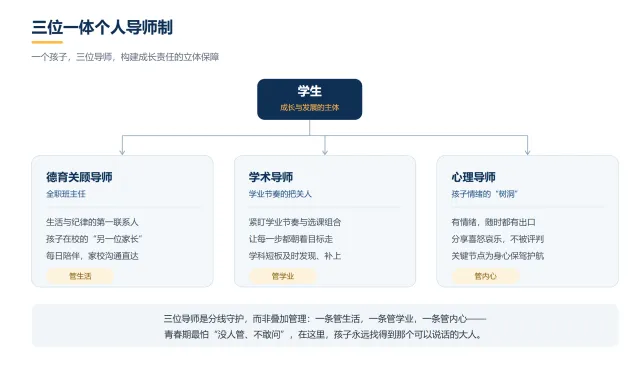630x368 pixels.
Task: Click the 管学业 tag
Action: (283, 276)
